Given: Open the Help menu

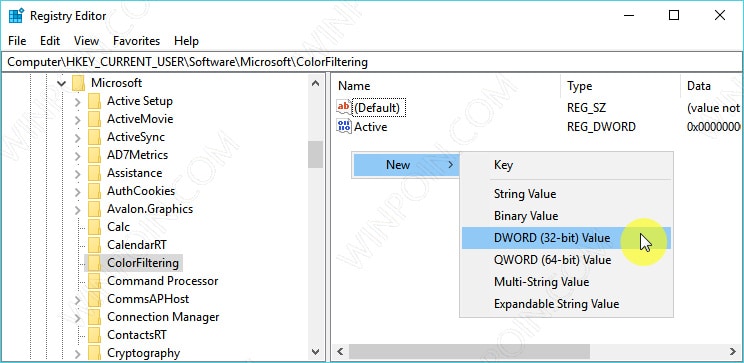Looking at the screenshot, I should click(186, 41).
